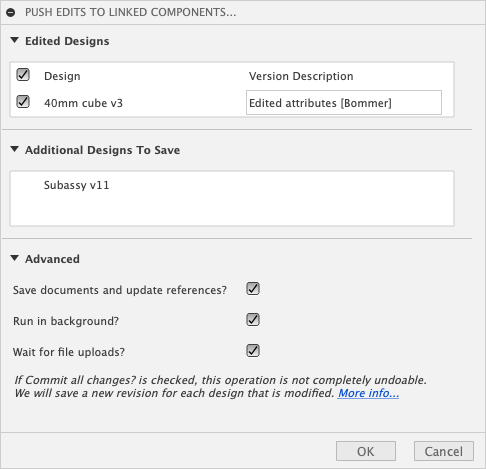The height and width of the screenshot is (469, 486).
Task: Click into the Version Description text field
Action: [x=344, y=103]
